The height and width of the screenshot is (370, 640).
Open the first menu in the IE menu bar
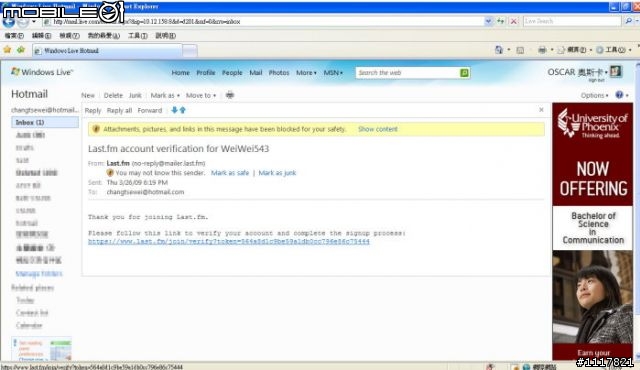pos(14,35)
